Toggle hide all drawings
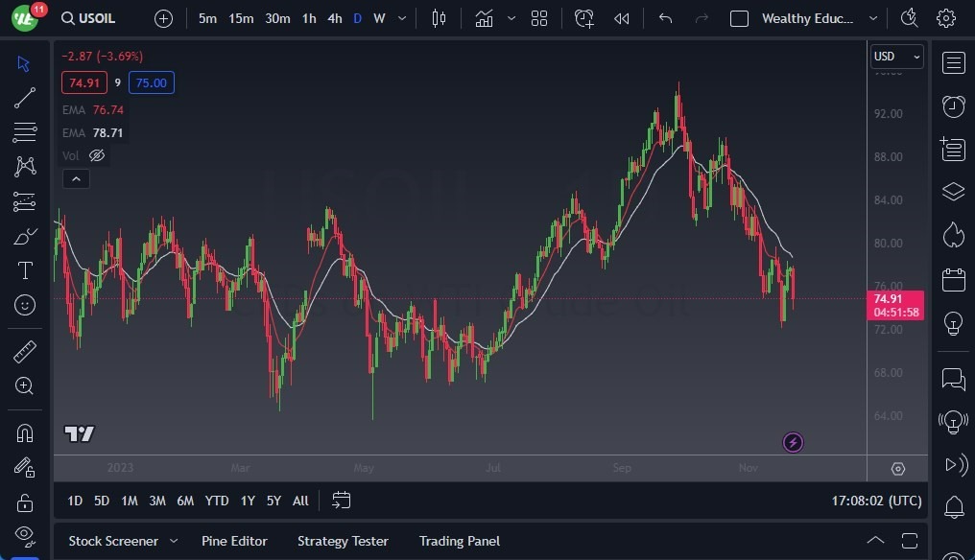975x560 pixels. pos(24,535)
